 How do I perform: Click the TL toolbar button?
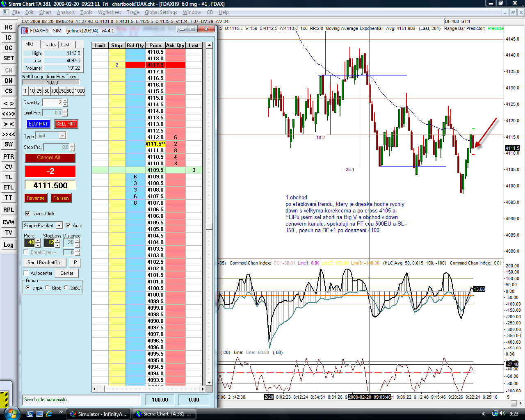point(9,177)
